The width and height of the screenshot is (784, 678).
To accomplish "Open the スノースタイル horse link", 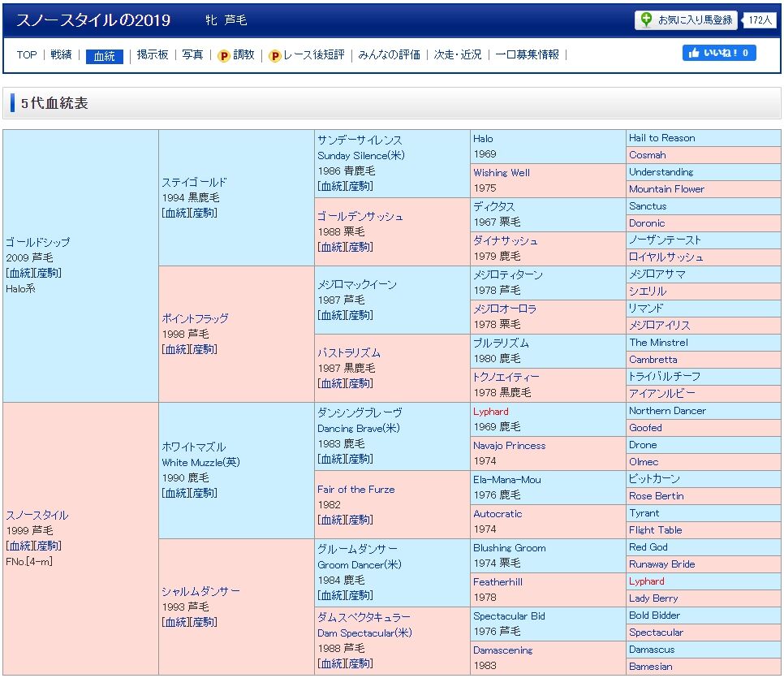I will [37, 515].
